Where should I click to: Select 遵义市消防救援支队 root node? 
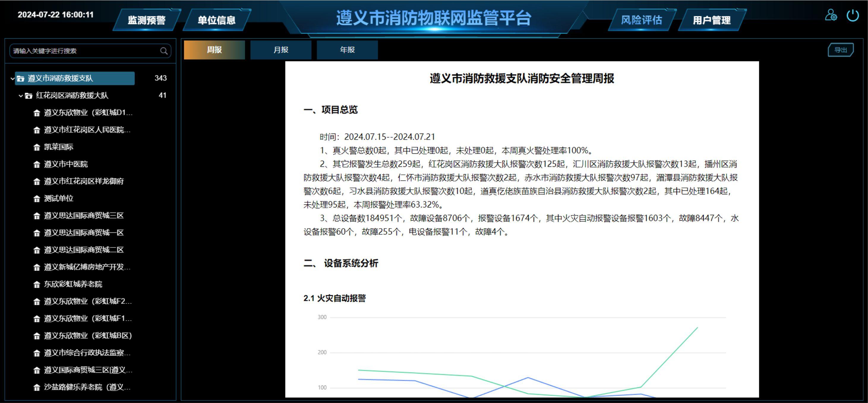pos(75,78)
